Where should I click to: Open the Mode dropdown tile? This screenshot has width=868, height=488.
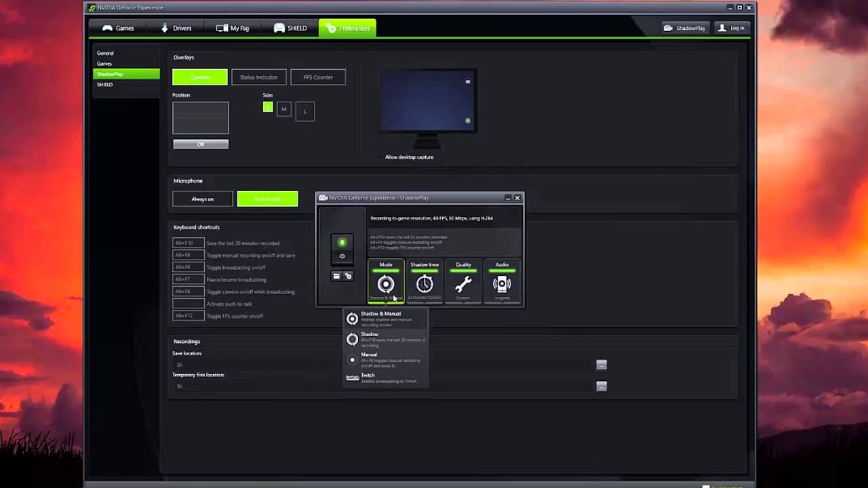click(x=386, y=281)
